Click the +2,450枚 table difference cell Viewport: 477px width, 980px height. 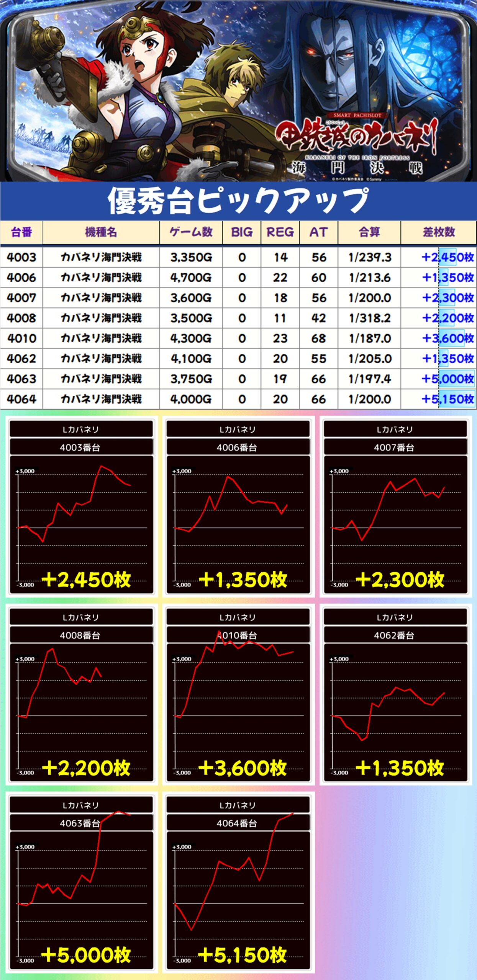pos(439,257)
